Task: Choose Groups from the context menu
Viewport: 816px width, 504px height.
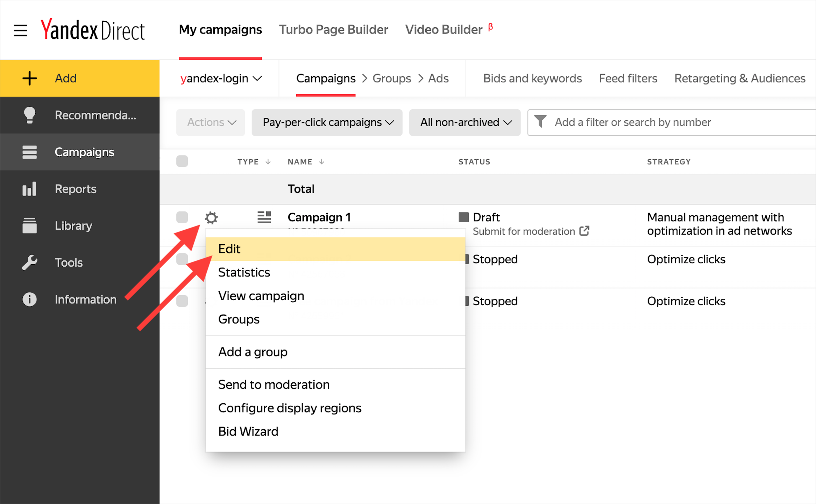Action: (335, 319)
